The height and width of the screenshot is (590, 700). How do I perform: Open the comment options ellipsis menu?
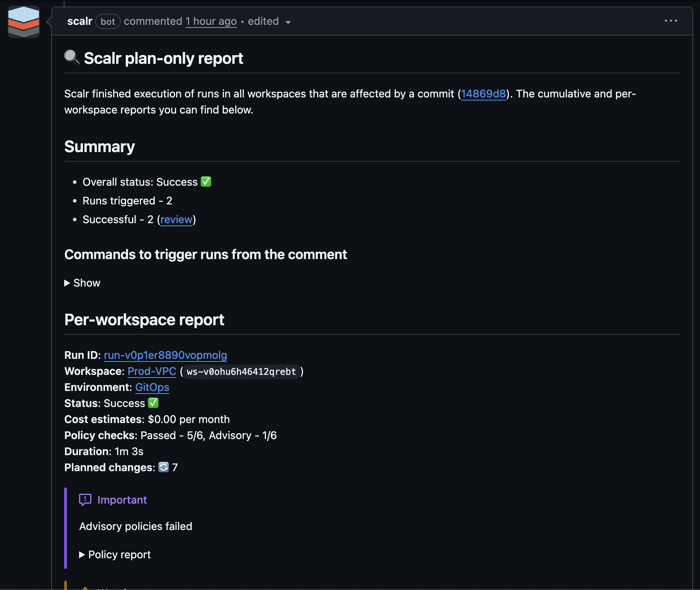[671, 21]
